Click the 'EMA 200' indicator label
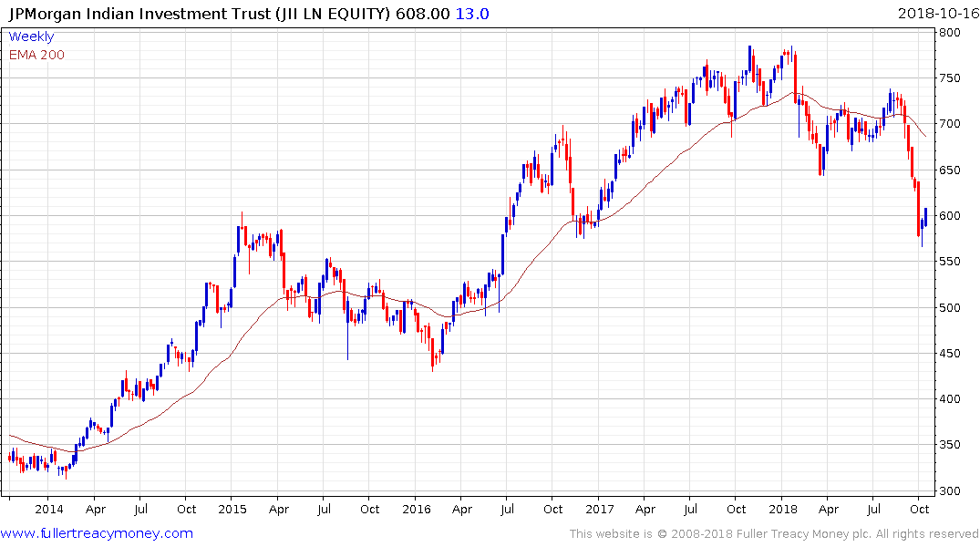The image size is (980, 547). pyautogui.click(x=36, y=55)
